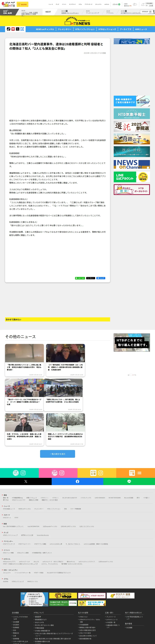Open HTB広報 Instagram icon in yellow bar
155x644 pixels.
pyautogui.click(x=100, y=473)
